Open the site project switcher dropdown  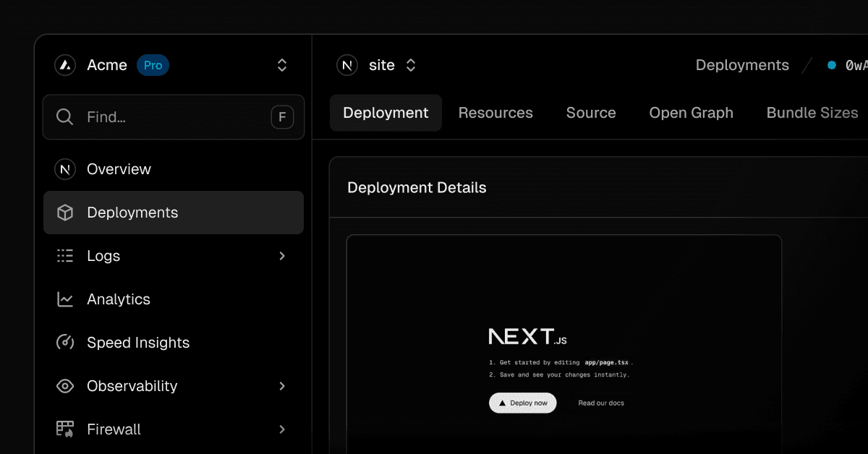pyautogui.click(x=410, y=65)
